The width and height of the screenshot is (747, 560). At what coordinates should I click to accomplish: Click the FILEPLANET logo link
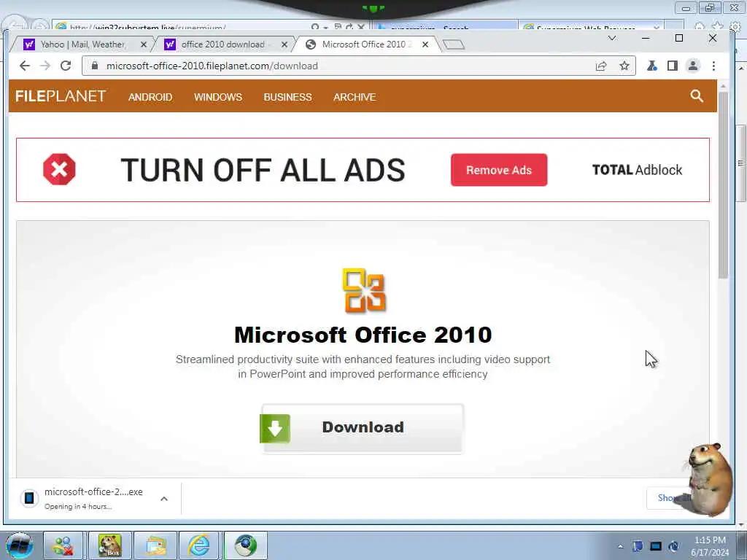pyautogui.click(x=61, y=96)
